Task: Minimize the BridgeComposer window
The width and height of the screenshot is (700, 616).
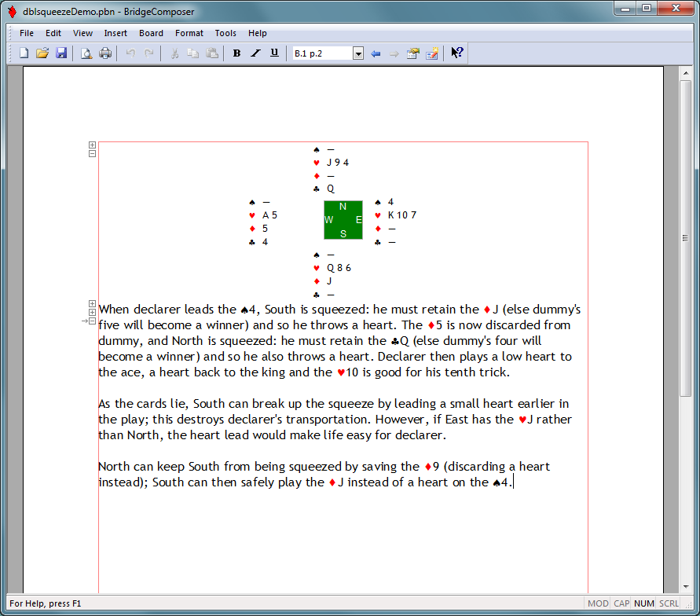Action: pyautogui.click(x=626, y=9)
